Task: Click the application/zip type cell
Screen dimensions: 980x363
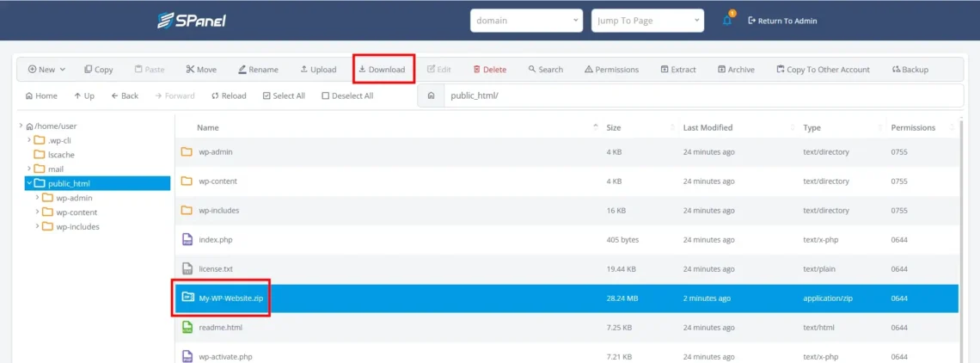Action: click(829, 298)
